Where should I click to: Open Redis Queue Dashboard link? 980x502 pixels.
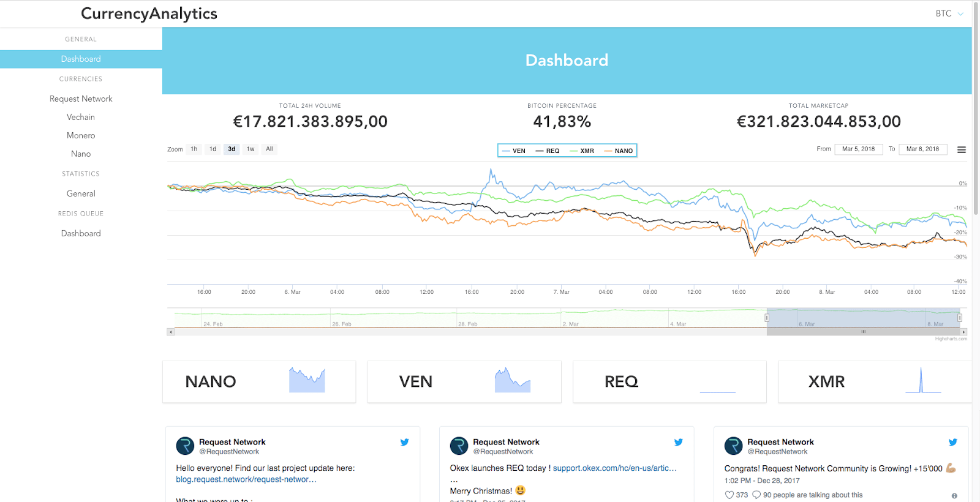tap(81, 233)
